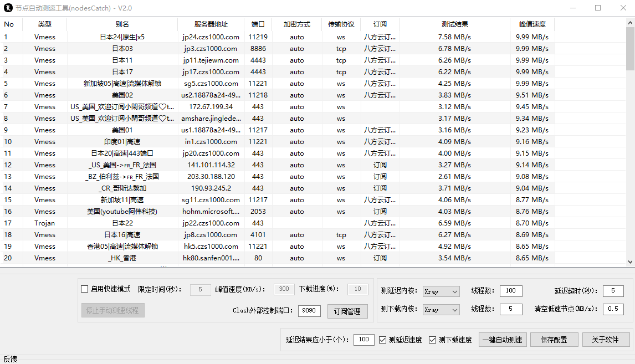Sort the table by 峰值速度 column
The height and width of the screenshot is (364, 635).
coord(532,24)
